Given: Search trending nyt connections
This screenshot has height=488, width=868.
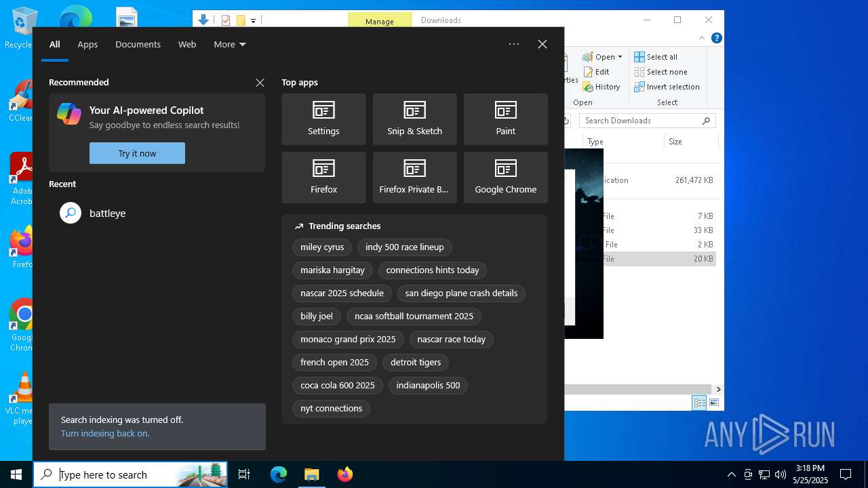Looking at the screenshot, I should (331, 409).
